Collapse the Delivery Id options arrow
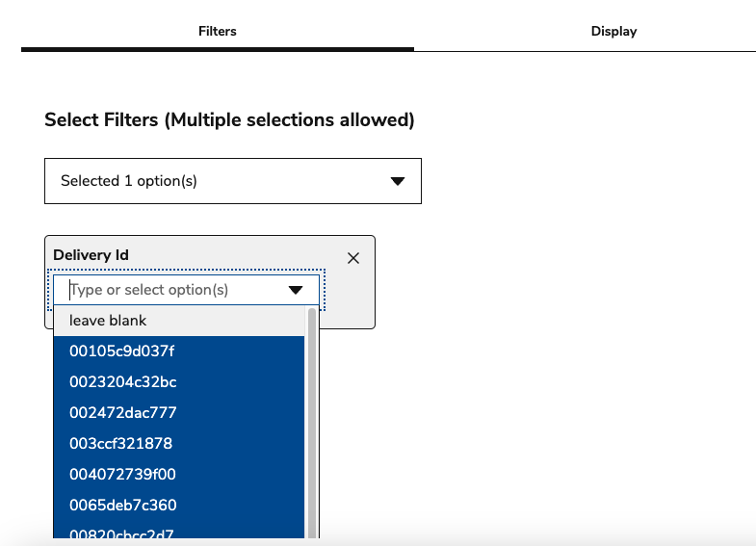The width and height of the screenshot is (756, 546). click(x=296, y=290)
